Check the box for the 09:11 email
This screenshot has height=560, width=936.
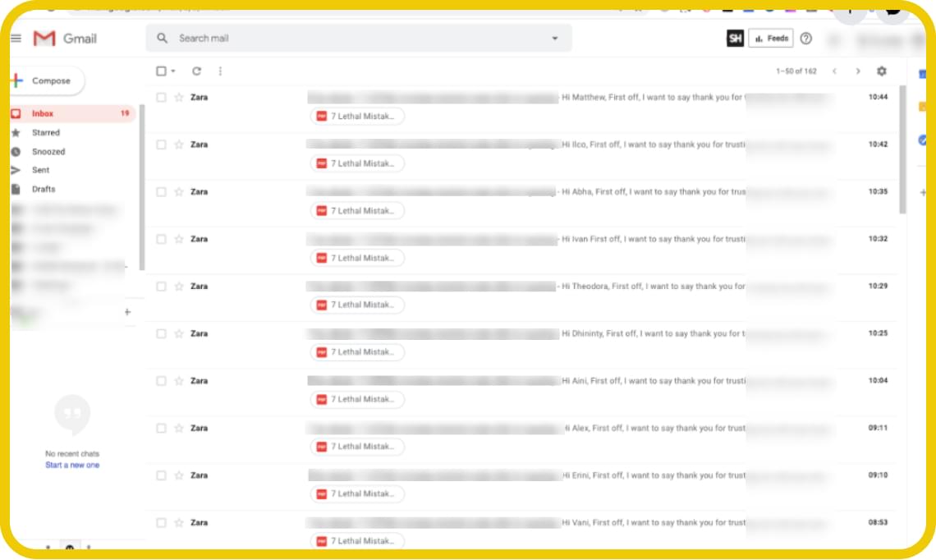tap(161, 428)
